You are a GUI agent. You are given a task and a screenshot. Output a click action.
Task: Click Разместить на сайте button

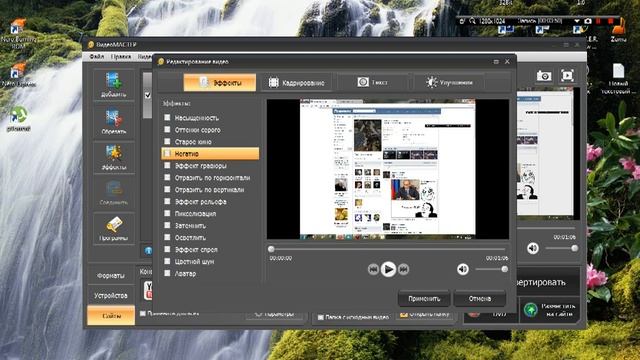pos(551,310)
